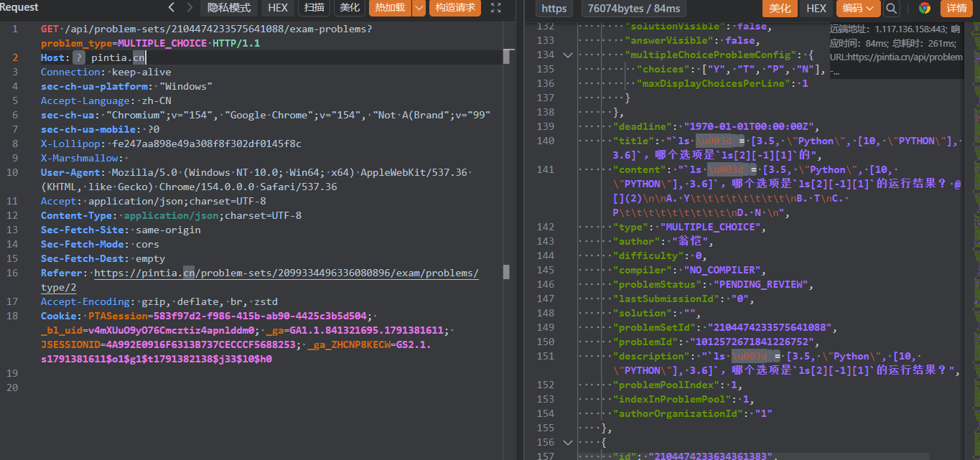Image resolution: width=980 pixels, height=460 pixels.
Task: Open search in the response panel
Action: pyautogui.click(x=891, y=9)
